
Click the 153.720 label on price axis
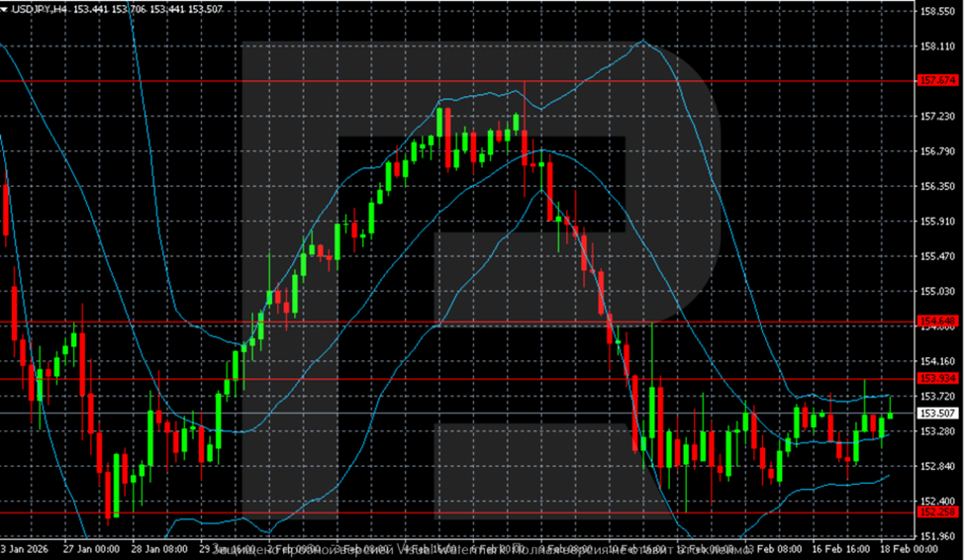pos(937,396)
